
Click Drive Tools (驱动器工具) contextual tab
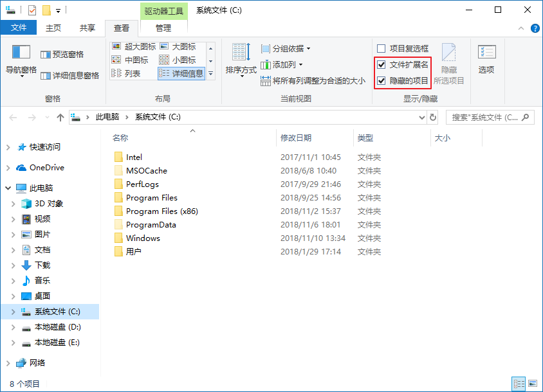click(164, 11)
